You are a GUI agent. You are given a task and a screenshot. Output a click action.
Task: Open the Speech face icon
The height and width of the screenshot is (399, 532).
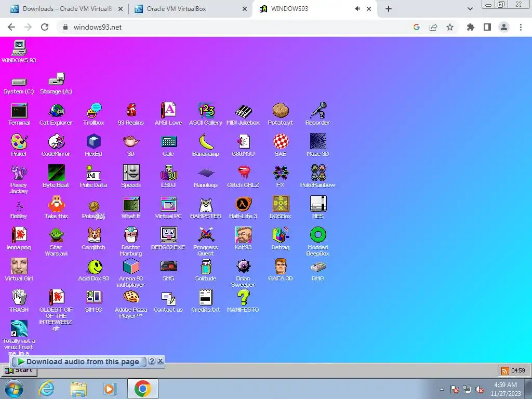pos(131,177)
